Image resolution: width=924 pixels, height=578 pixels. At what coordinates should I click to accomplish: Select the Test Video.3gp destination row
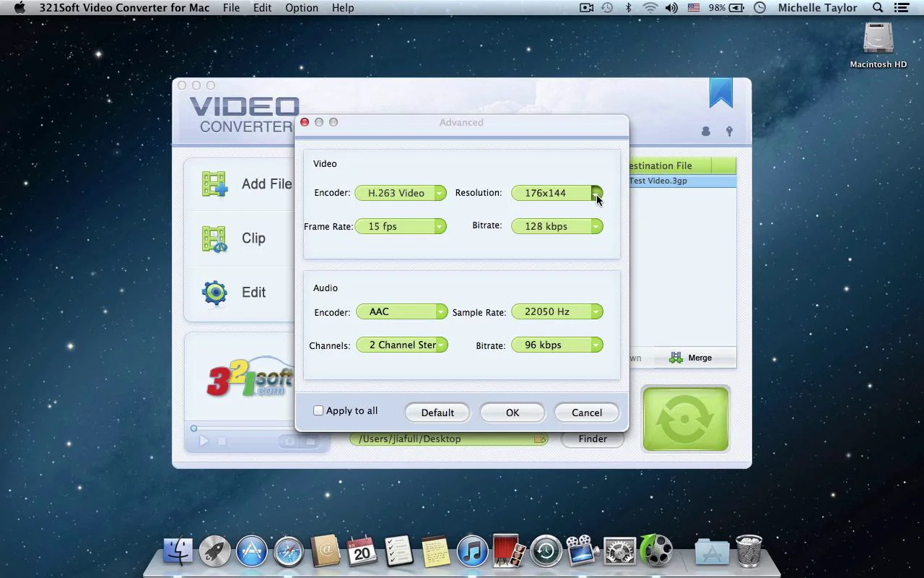pos(682,181)
